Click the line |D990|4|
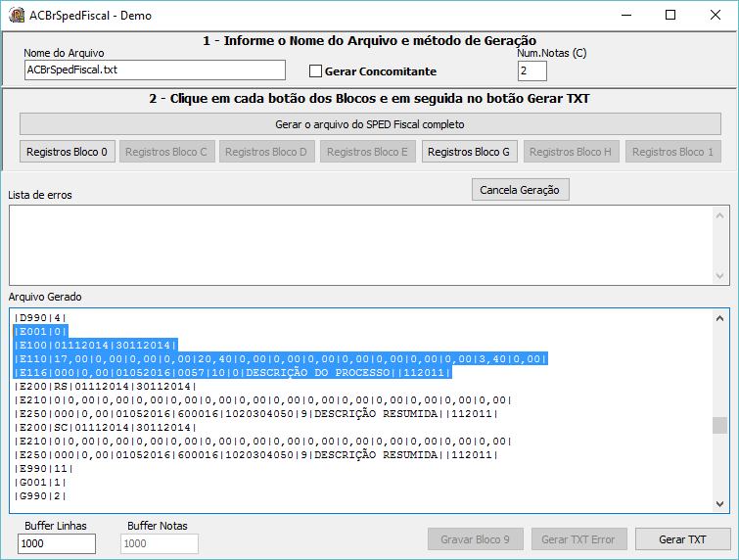The height and width of the screenshot is (560, 739). click(40, 318)
